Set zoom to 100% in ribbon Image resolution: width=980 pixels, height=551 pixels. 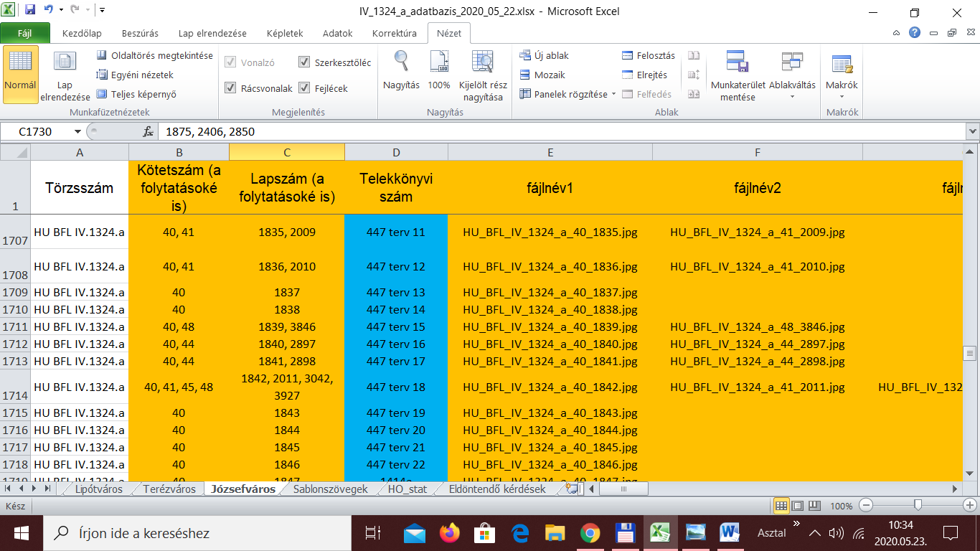(439, 62)
